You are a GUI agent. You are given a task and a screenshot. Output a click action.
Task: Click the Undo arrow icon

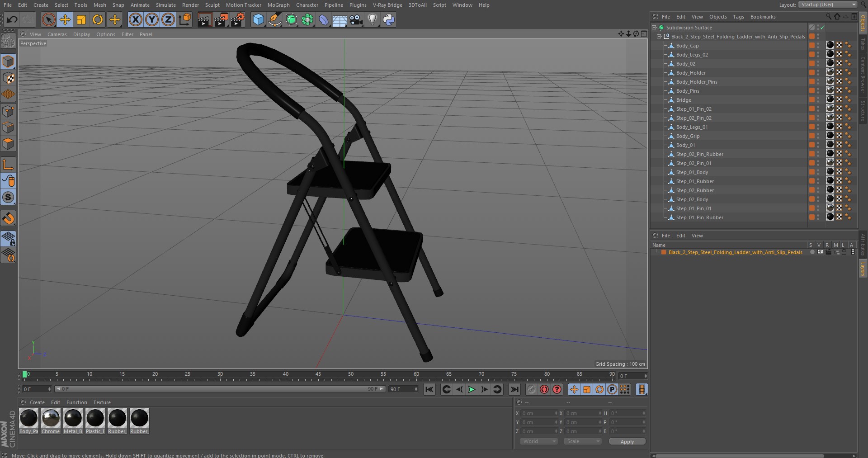[12, 19]
